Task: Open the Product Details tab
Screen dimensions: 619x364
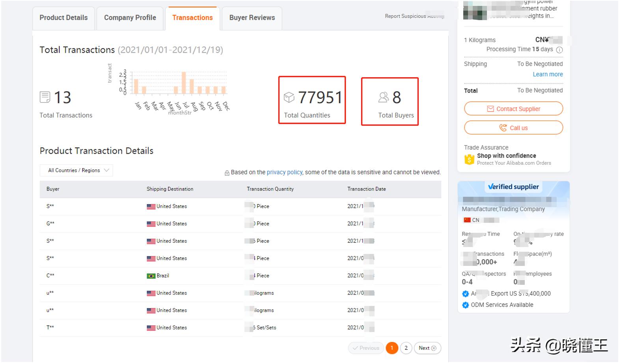Action: pos(63,18)
